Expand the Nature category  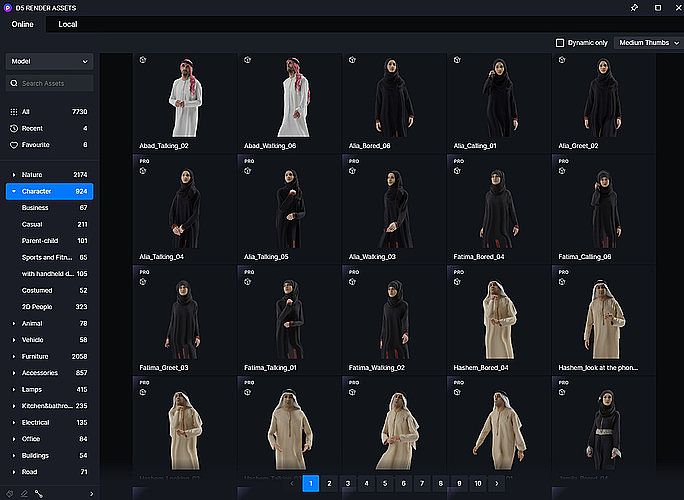coord(14,175)
